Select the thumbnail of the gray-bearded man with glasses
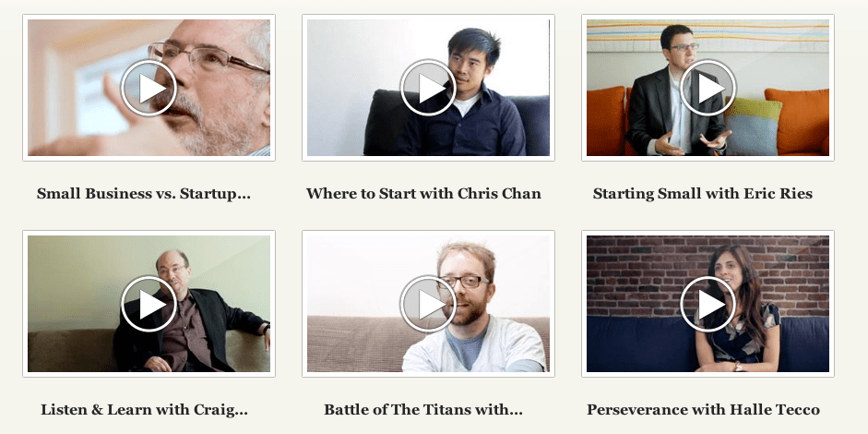Image resolution: width=868 pixels, height=434 pixels. [149, 88]
